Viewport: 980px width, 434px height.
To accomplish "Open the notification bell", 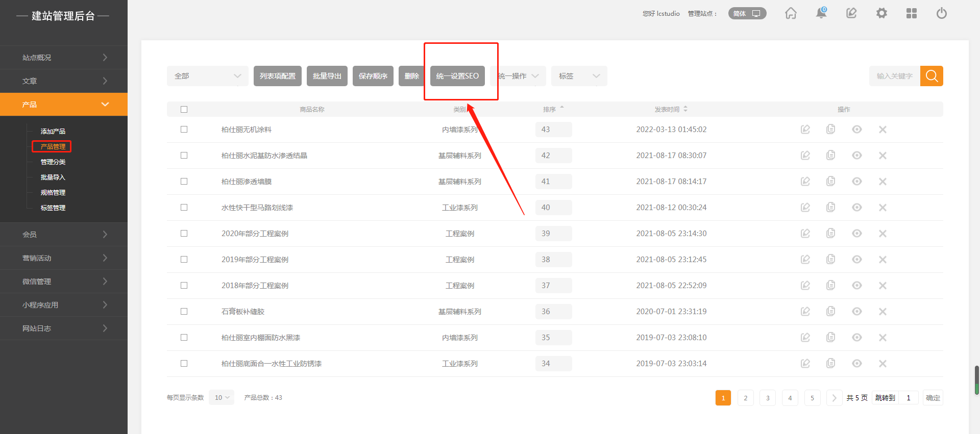I will pyautogui.click(x=821, y=13).
